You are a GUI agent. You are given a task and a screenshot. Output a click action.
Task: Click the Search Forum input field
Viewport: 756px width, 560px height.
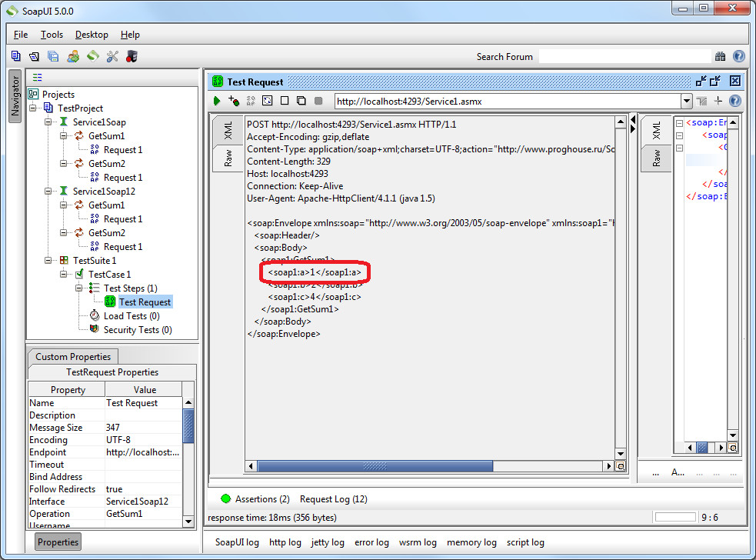[625, 56]
